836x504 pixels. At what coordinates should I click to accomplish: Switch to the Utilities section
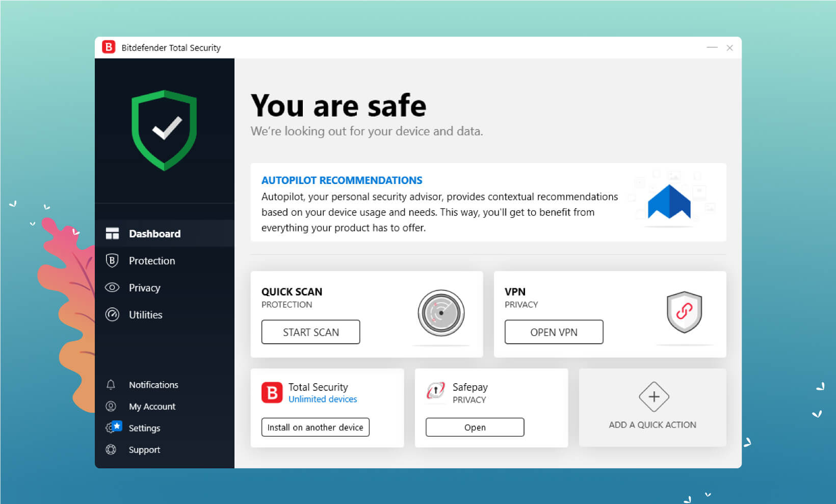pos(165,314)
